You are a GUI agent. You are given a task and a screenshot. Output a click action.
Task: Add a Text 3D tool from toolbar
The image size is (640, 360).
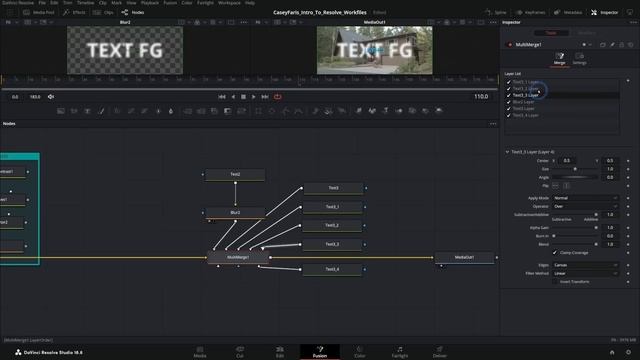tap(385, 111)
